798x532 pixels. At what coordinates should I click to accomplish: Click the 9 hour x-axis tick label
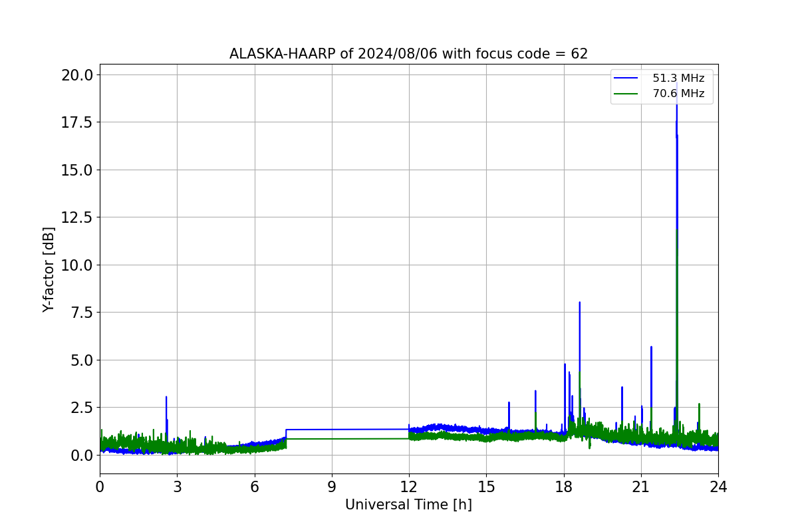(x=332, y=487)
